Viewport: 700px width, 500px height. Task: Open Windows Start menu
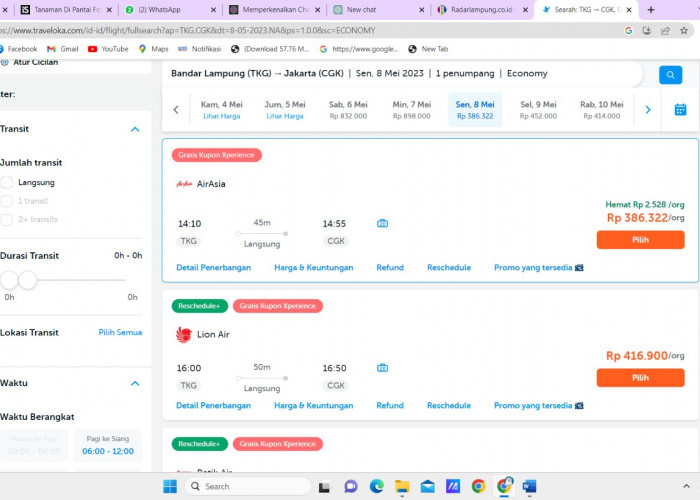[170, 486]
